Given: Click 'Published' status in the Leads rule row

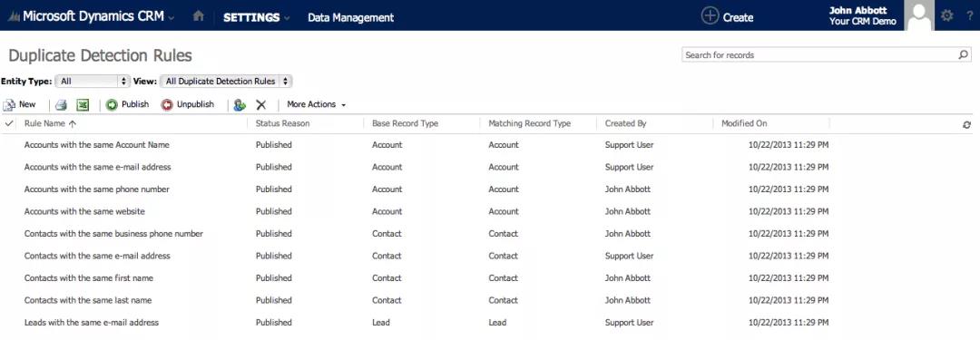Looking at the screenshot, I should click(274, 323).
